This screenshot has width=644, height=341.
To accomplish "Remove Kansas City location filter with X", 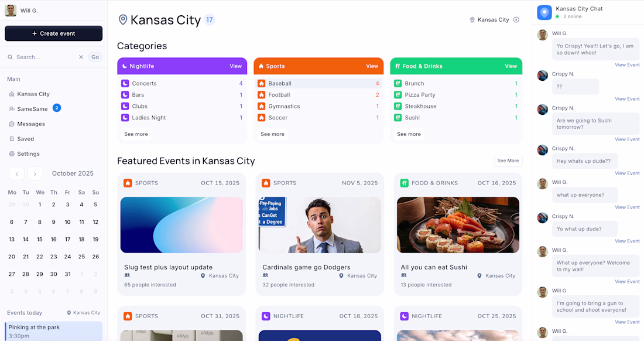I will pos(516,20).
